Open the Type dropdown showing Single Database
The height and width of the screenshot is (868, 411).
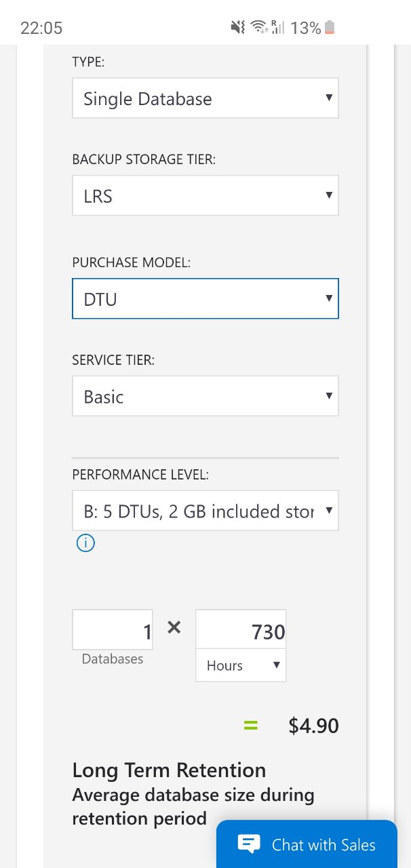(205, 98)
